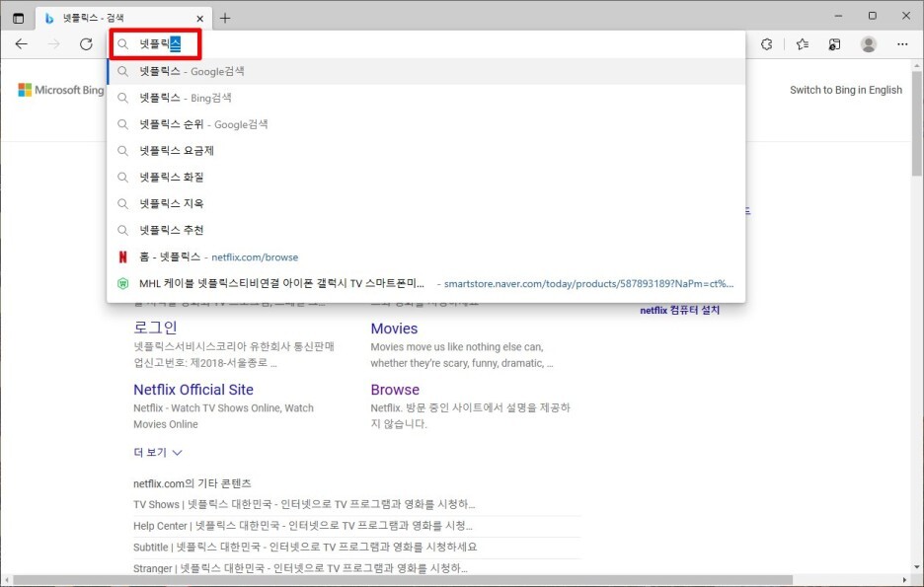Select suggestion 넷플릭스 - Google검색
Screen dimensions: 924x587
click(426, 71)
